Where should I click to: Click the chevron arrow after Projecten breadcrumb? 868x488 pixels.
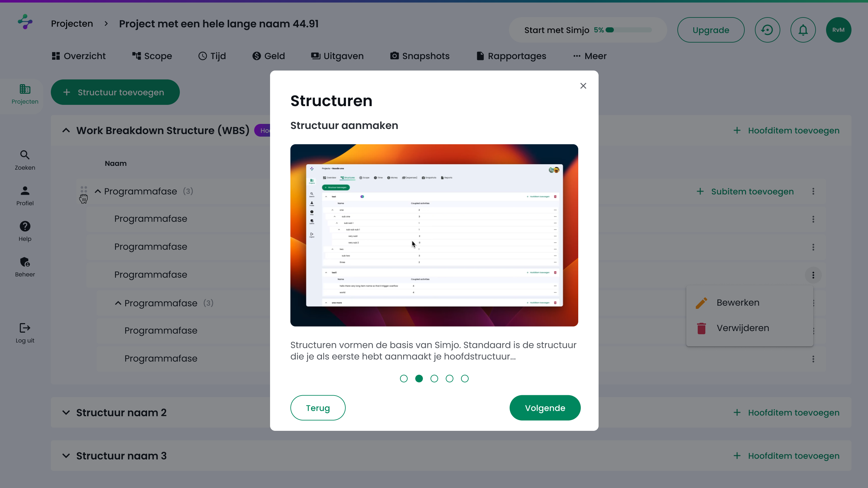tap(106, 24)
